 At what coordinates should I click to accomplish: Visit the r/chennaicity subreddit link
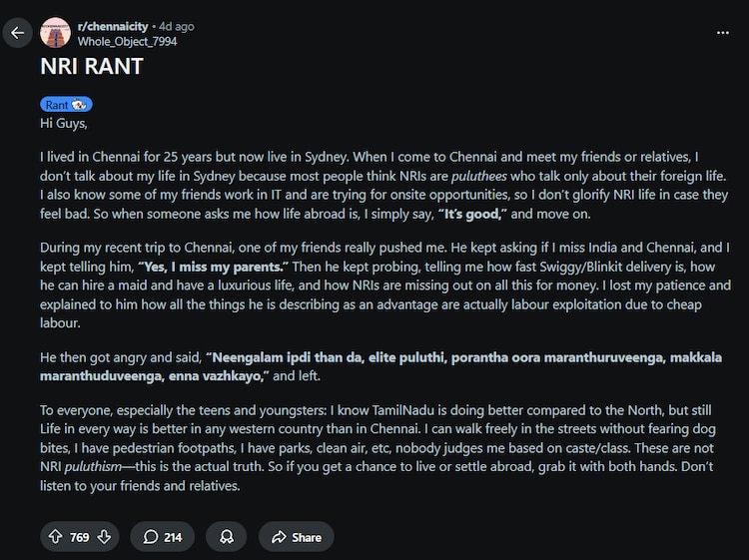115,26
